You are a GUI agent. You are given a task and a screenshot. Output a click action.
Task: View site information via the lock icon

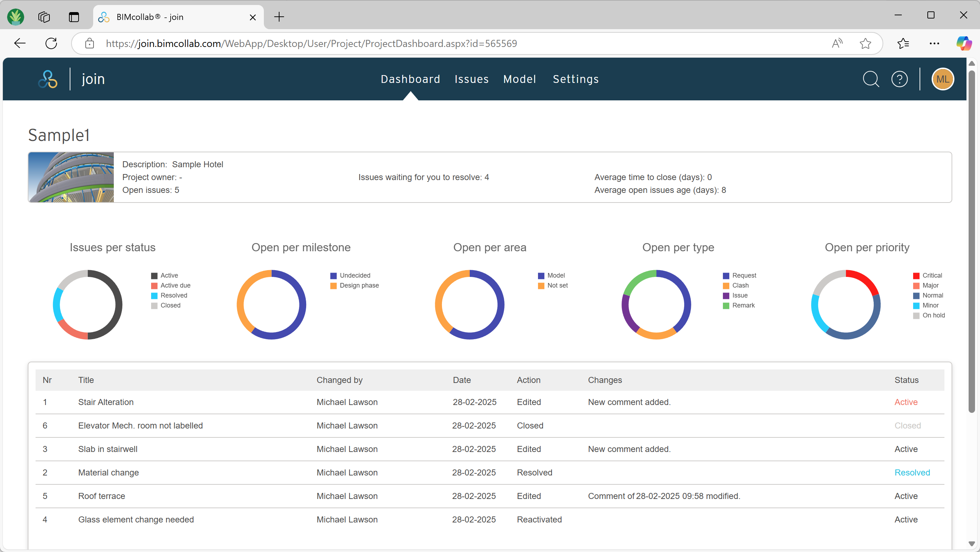coord(89,43)
